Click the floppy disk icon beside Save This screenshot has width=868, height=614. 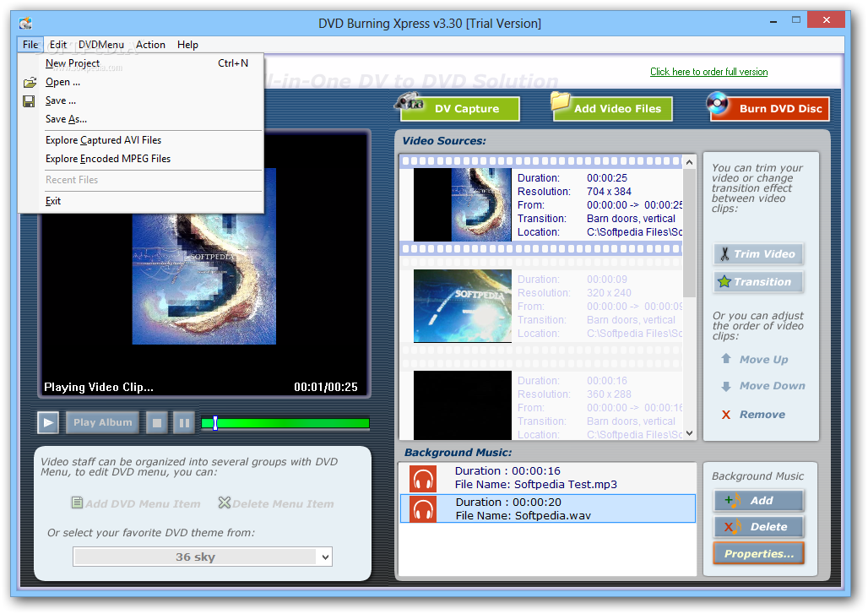point(29,101)
